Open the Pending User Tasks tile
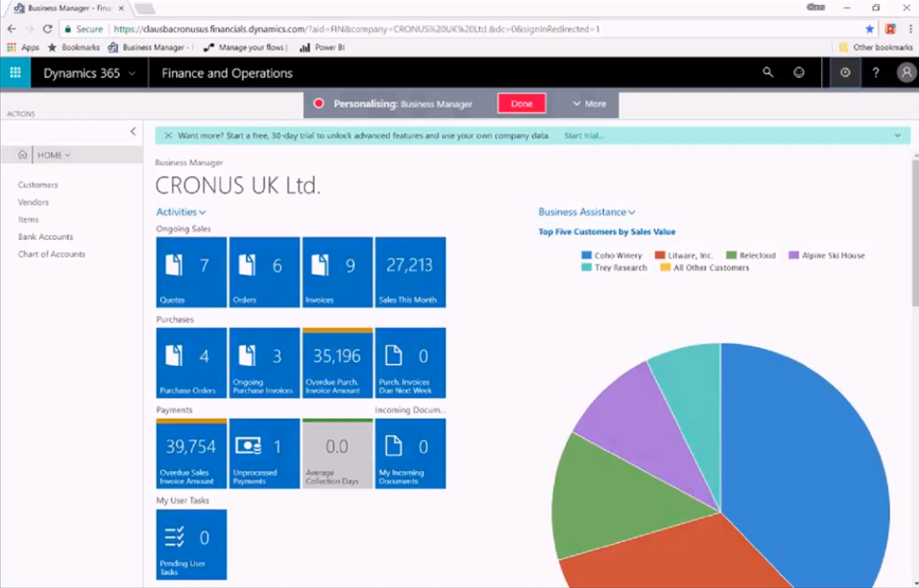This screenshot has width=919, height=588. pyautogui.click(x=191, y=544)
